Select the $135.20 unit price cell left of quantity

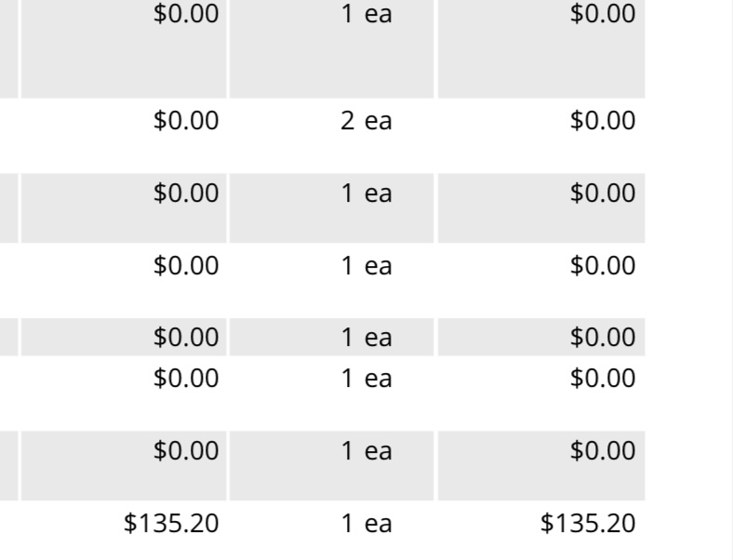[x=172, y=523]
